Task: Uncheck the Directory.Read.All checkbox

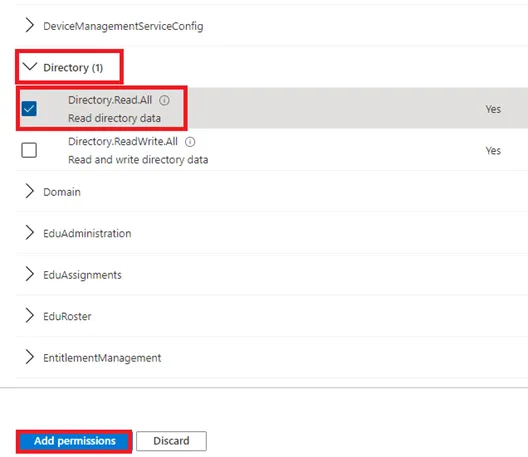Action: (29, 108)
